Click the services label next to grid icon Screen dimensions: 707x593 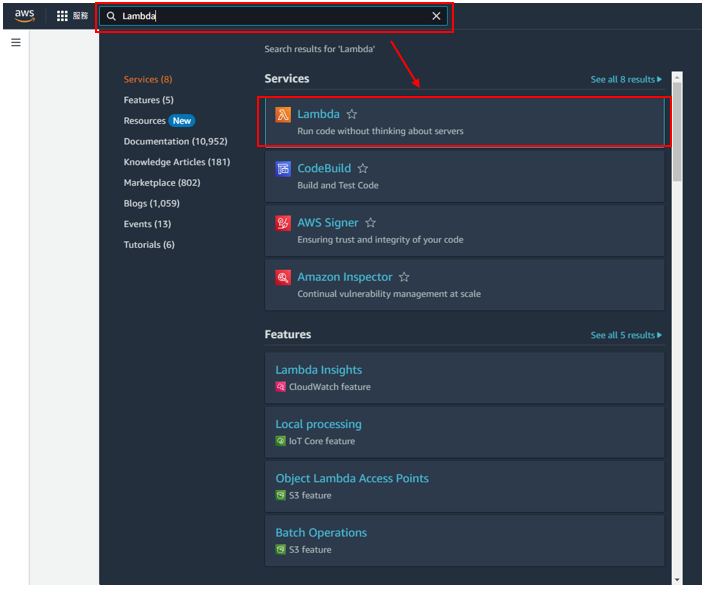tap(80, 16)
